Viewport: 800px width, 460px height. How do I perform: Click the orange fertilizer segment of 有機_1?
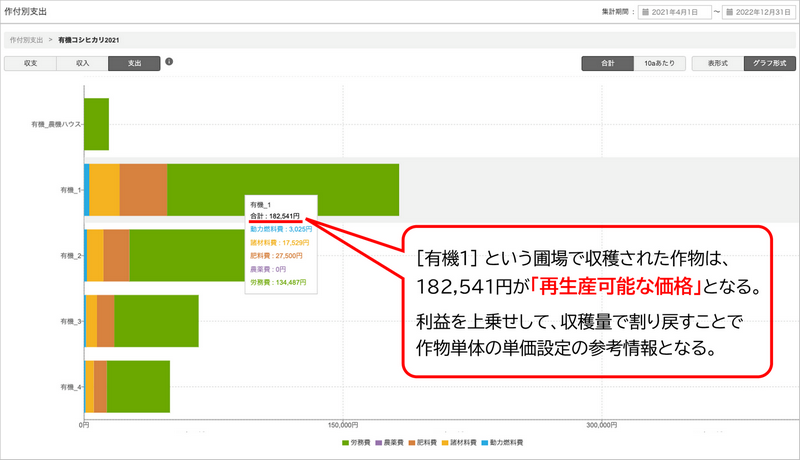(x=143, y=189)
